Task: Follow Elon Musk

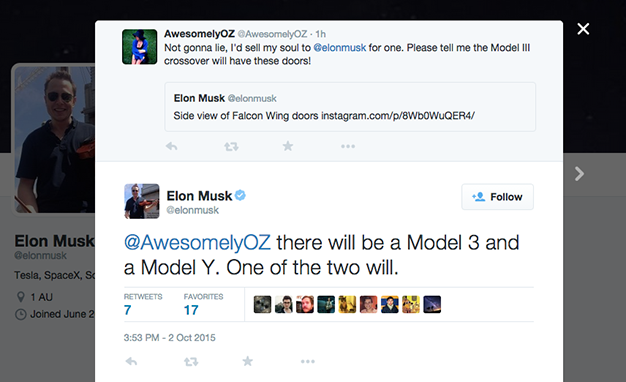Action: (x=497, y=197)
